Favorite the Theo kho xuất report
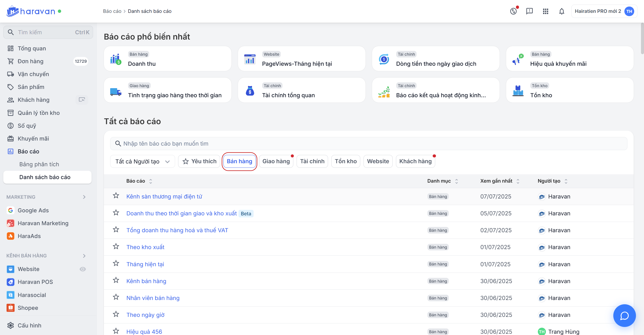The image size is (644, 335). (x=116, y=246)
